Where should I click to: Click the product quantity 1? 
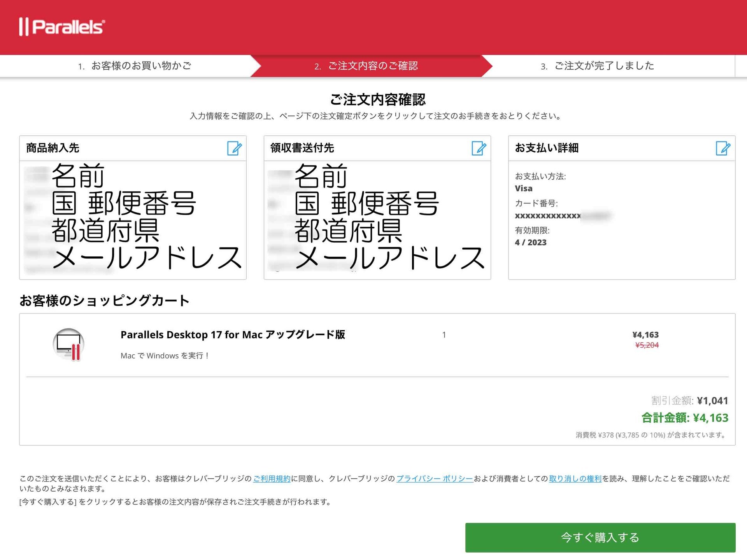[x=444, y=334]
